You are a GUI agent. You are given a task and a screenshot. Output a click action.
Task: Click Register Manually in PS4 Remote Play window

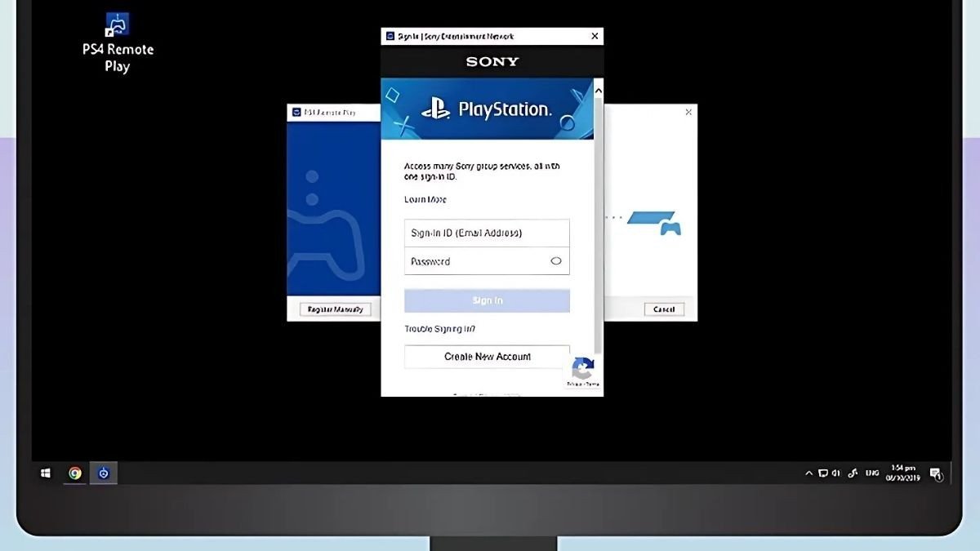(336, 309)
